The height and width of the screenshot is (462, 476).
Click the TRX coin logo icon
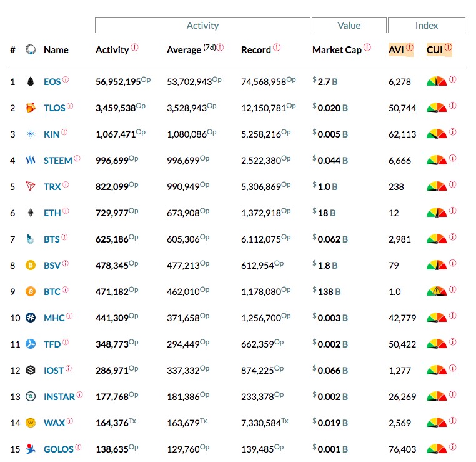coord(31,186)
